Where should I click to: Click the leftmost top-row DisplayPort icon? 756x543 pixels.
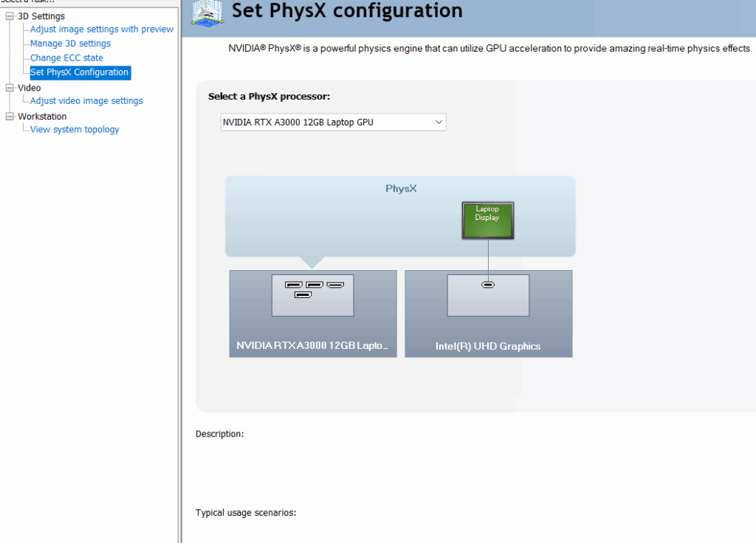pos(293,285)
